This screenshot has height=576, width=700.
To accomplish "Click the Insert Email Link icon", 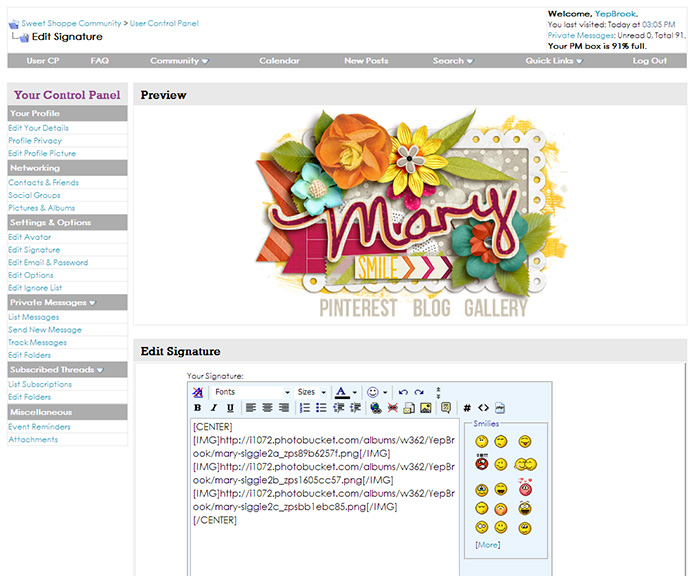I will click(x=409, y=408).
